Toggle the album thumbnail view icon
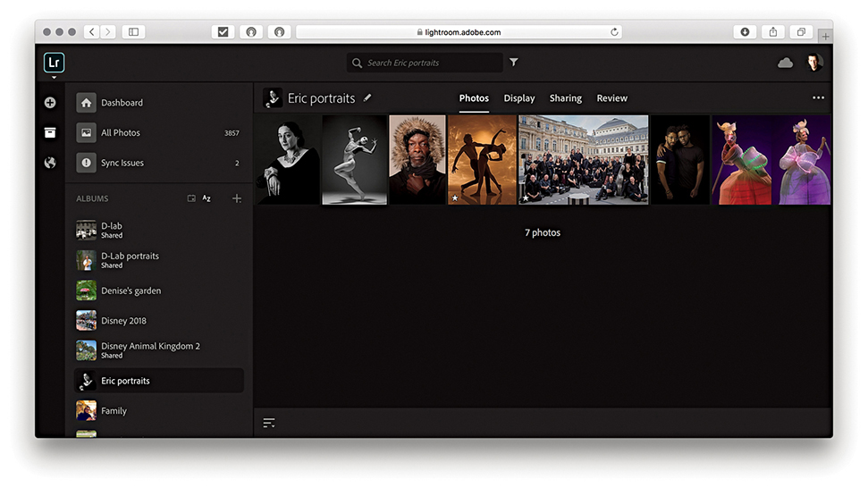This screenshot has width=868, height=488. tap(191, 198)
